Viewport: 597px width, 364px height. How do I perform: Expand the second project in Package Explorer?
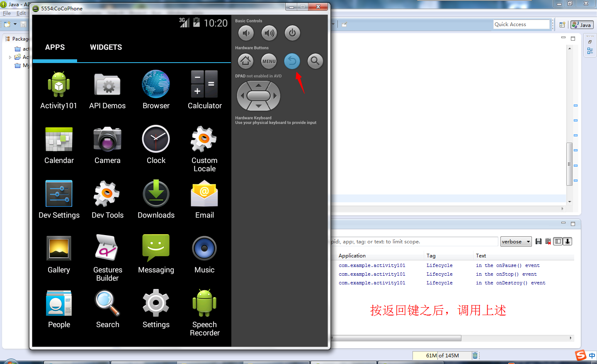(x=10, y=57)
